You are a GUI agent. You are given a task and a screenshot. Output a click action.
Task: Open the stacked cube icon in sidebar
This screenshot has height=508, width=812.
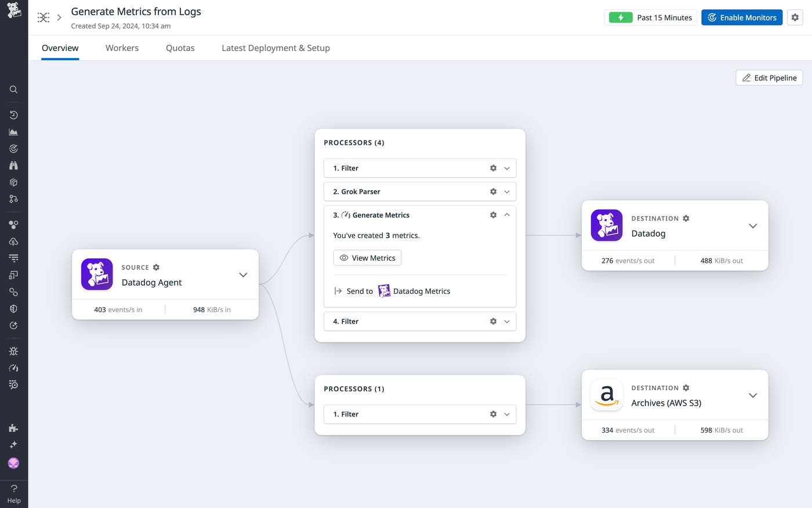[13, 182]
